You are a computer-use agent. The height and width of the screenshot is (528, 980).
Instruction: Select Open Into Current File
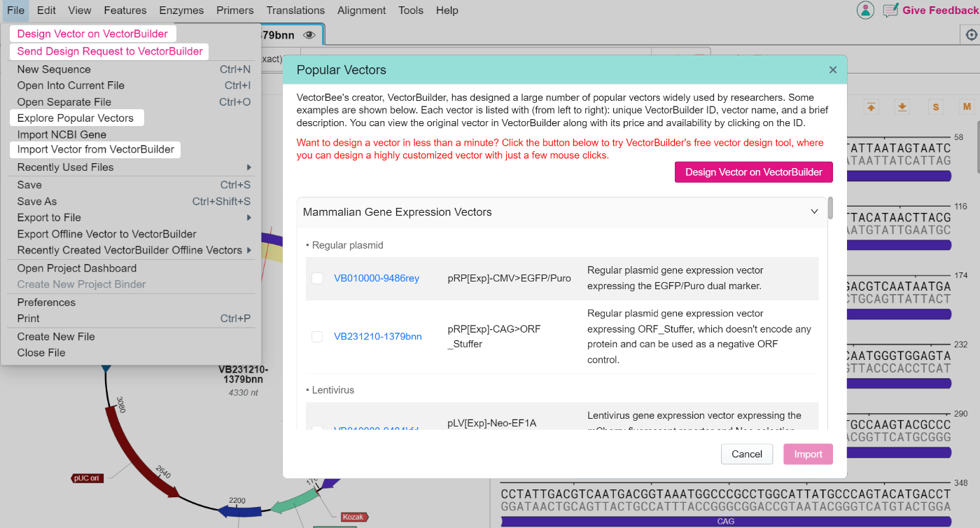click(131, 85)
